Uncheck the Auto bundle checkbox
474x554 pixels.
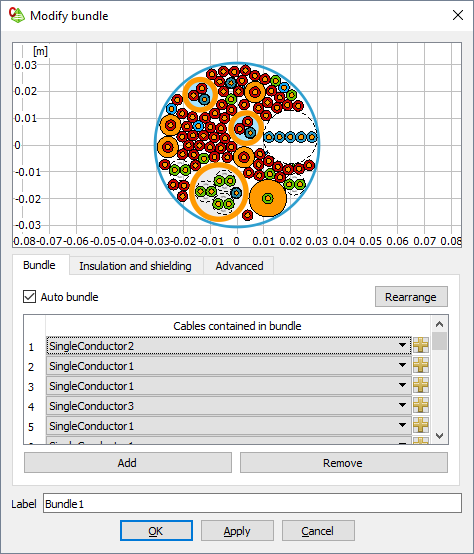pos(29,297)
